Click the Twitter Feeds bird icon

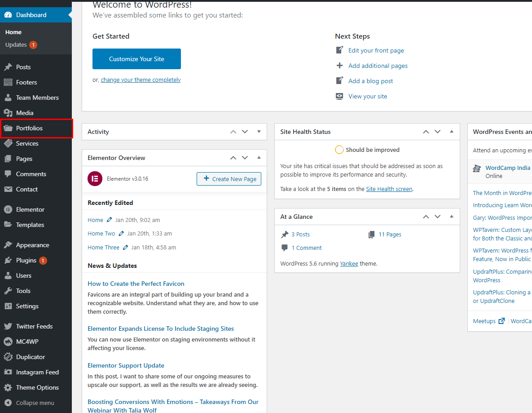[8, 326]
